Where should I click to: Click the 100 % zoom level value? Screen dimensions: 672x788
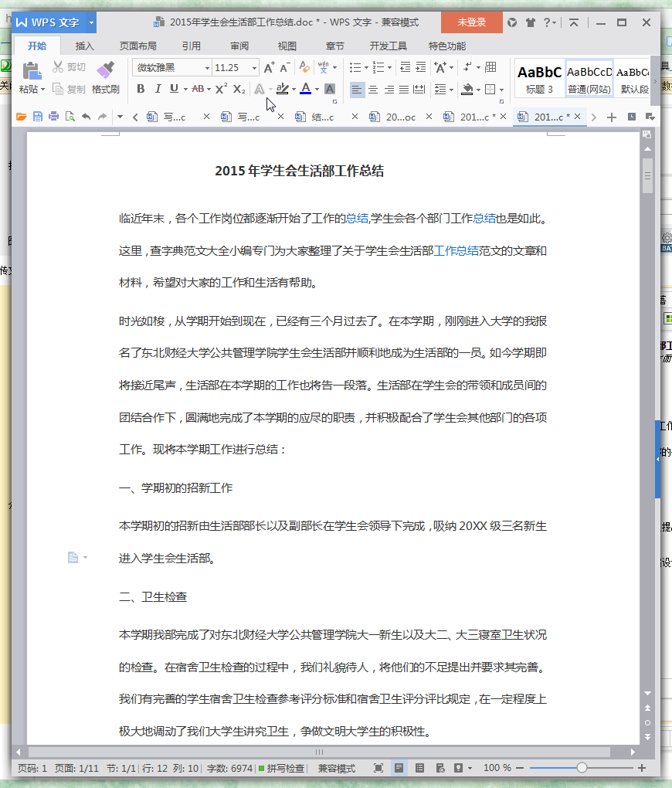click(x=497, y=768)
